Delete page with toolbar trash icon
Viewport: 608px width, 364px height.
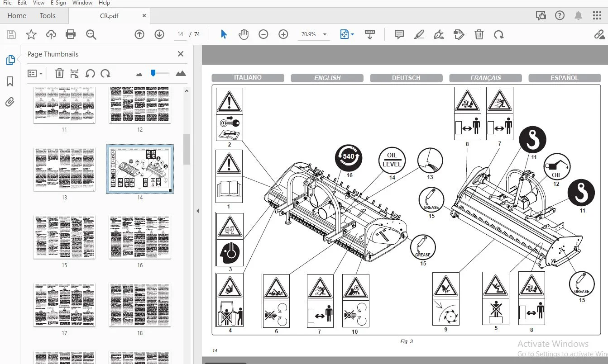[479, 34]
